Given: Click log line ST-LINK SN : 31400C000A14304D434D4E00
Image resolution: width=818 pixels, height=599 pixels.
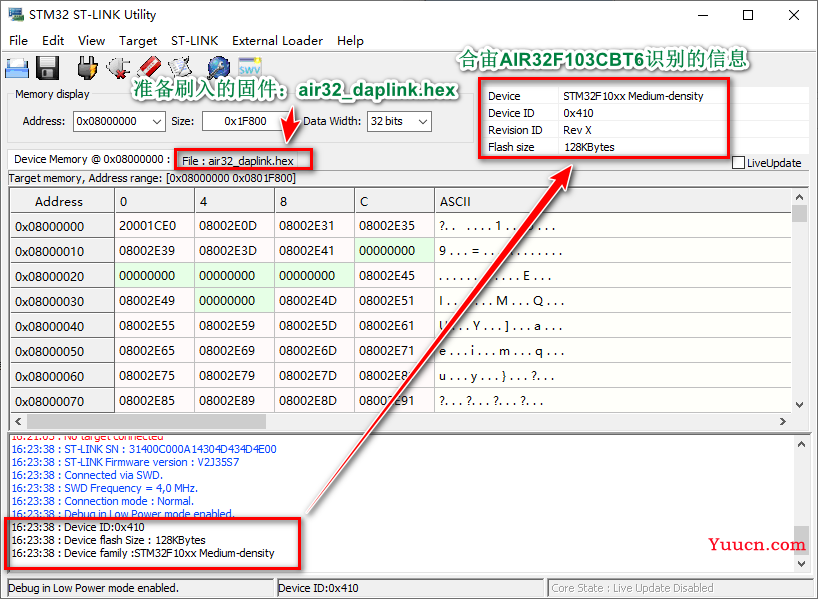Looking at the screenshot, I should [144, 449].
